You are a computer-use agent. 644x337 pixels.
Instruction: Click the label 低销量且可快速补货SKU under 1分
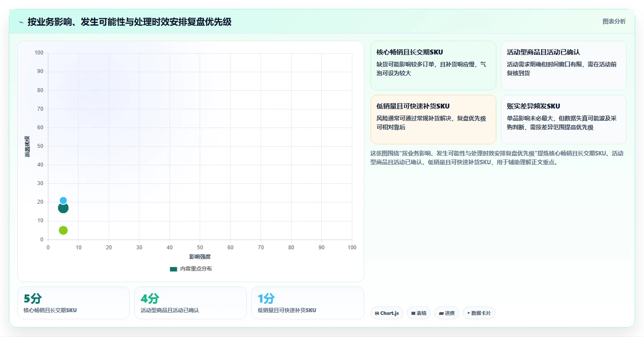287,310
